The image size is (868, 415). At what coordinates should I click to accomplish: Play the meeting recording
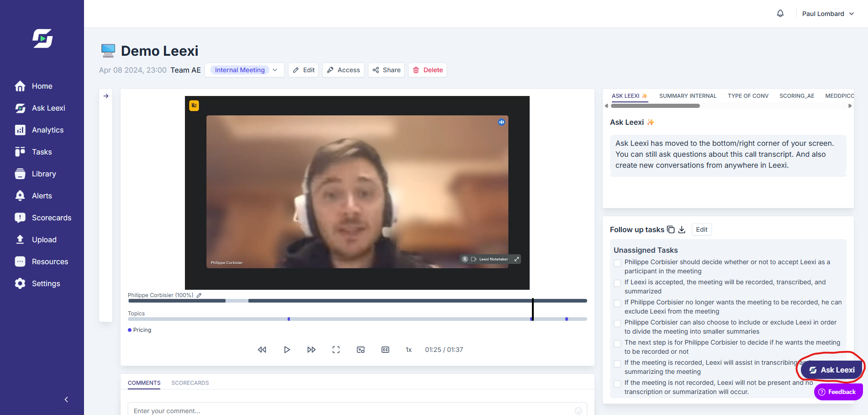pyautogui.click(x=287, y=350)
